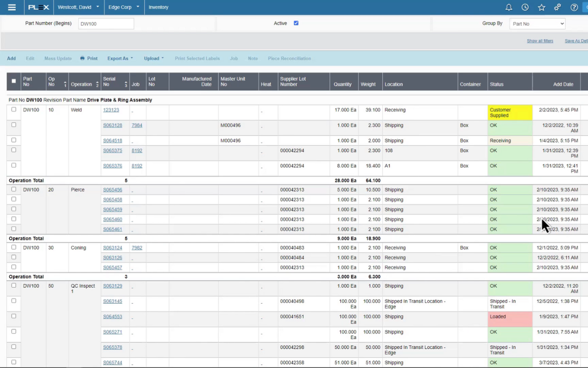Check the row for serial S063128
The image size is (588, 368).
(x=13, y=125)
